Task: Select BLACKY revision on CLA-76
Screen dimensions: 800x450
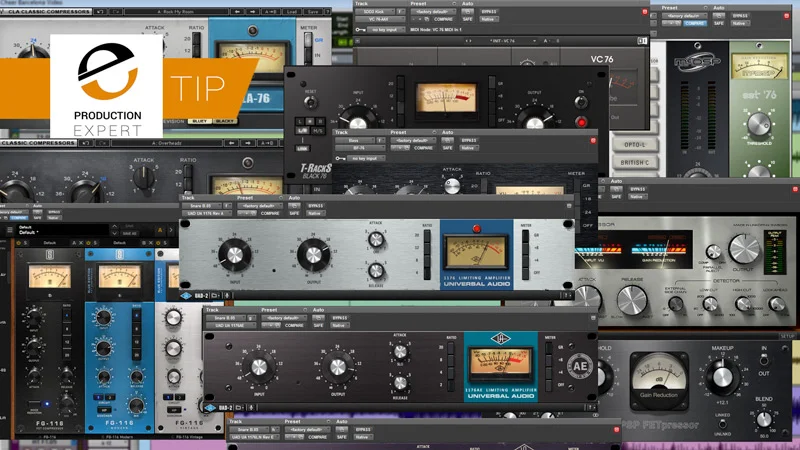Action: (225, 121)
